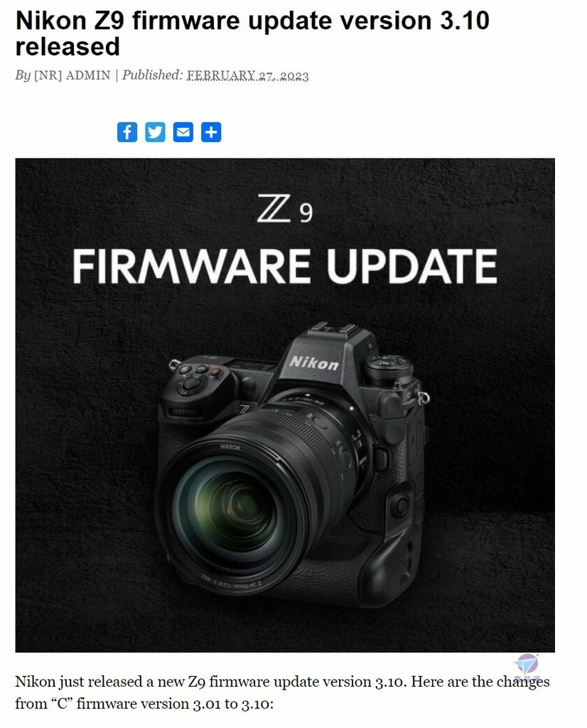Click the February 27, 2023 publish date
587x728 pixels.
(x=248, y=75)
